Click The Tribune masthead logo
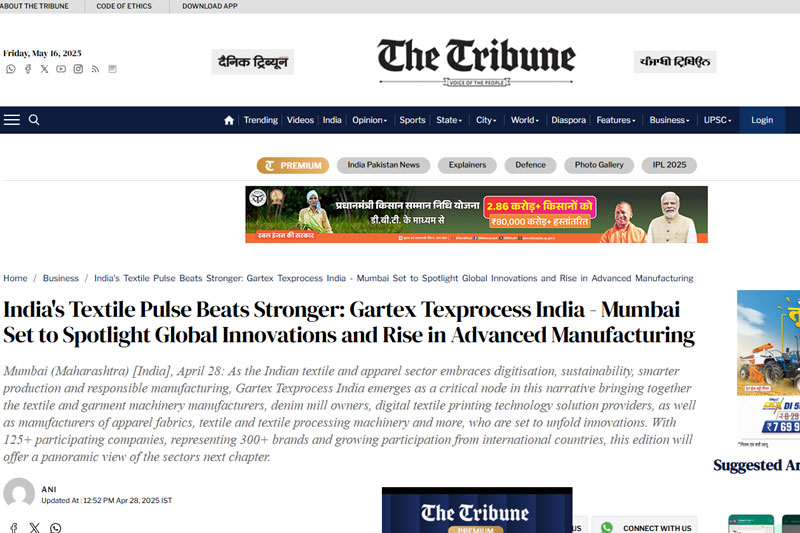Viewport: 800px width, 533px height. coord(477,61)
